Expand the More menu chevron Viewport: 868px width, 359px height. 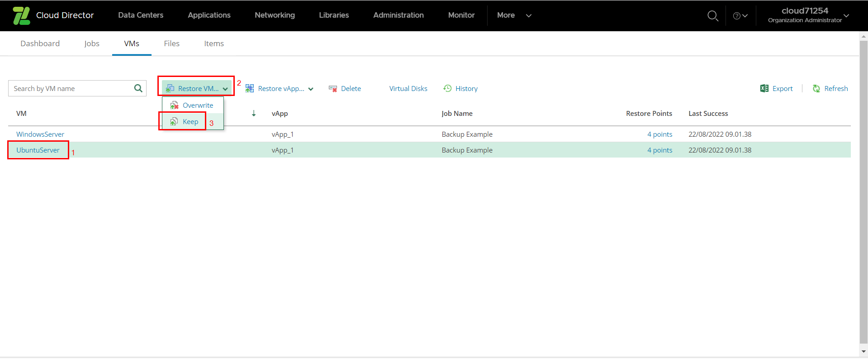click(x=529, y=15)
